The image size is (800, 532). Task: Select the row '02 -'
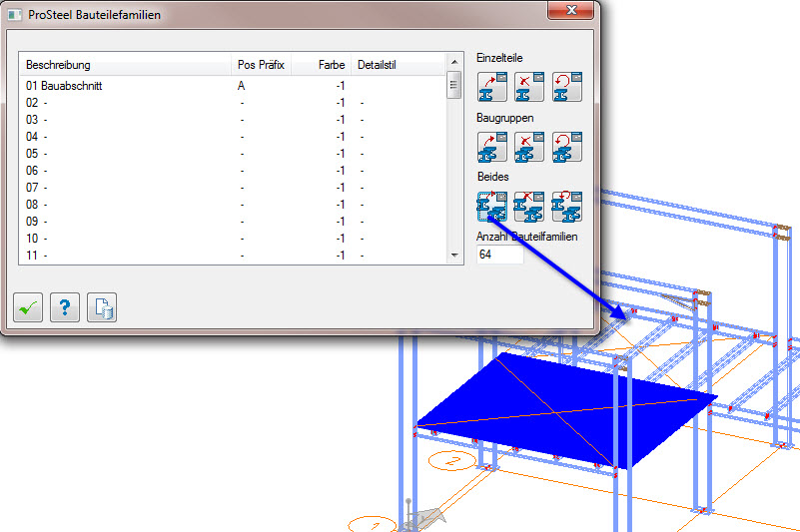point(232,103)
